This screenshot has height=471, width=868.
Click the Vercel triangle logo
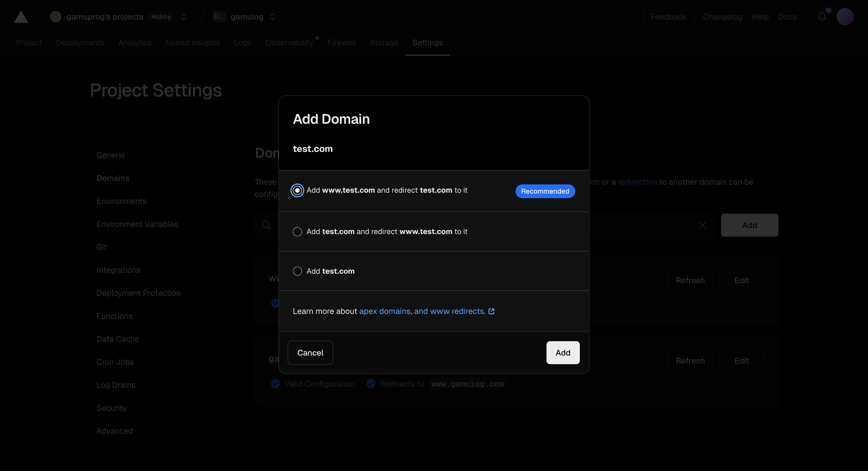pos(21,17)
